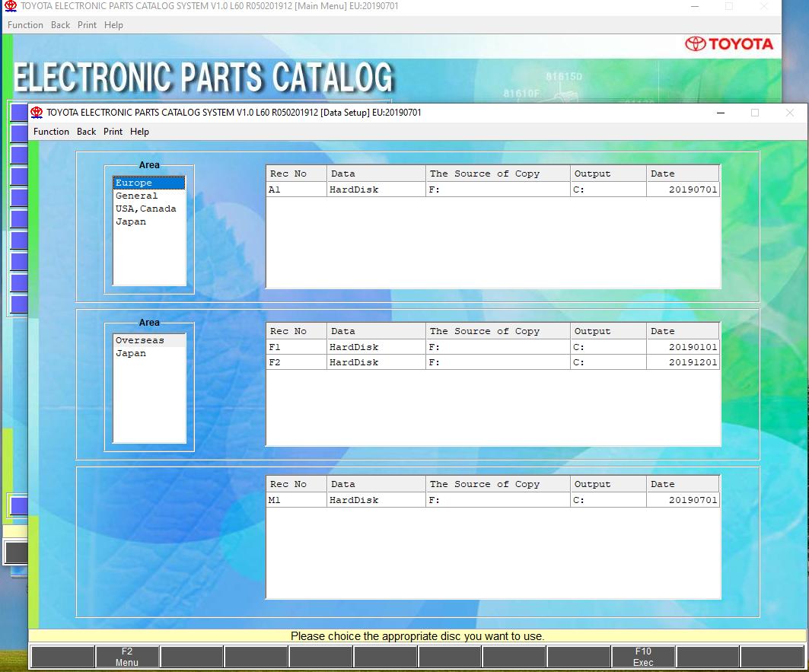Select the M1 record row

pos(492,499)
